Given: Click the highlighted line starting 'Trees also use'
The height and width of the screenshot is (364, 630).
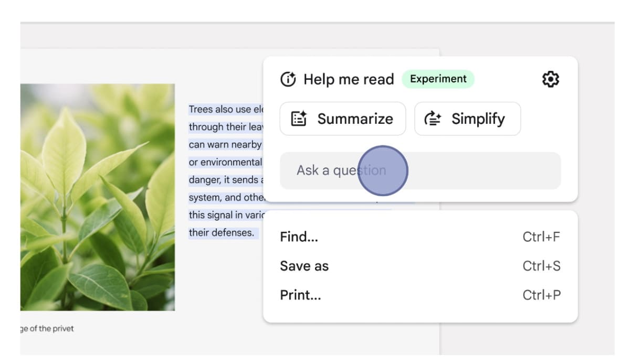Looking at the screenshot, I should click(225, 110).
